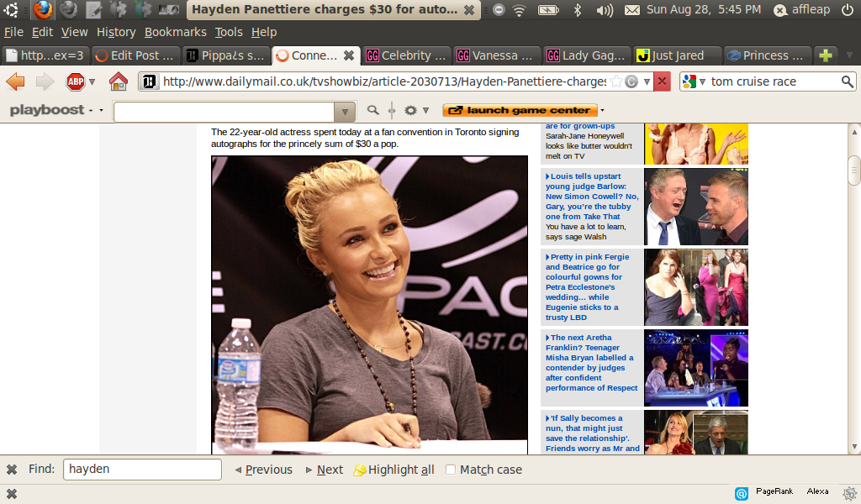Click the Alexa status bar entry
Image resolution: width=861 pixels, height=504 pixels.
[x=817, y=491]
